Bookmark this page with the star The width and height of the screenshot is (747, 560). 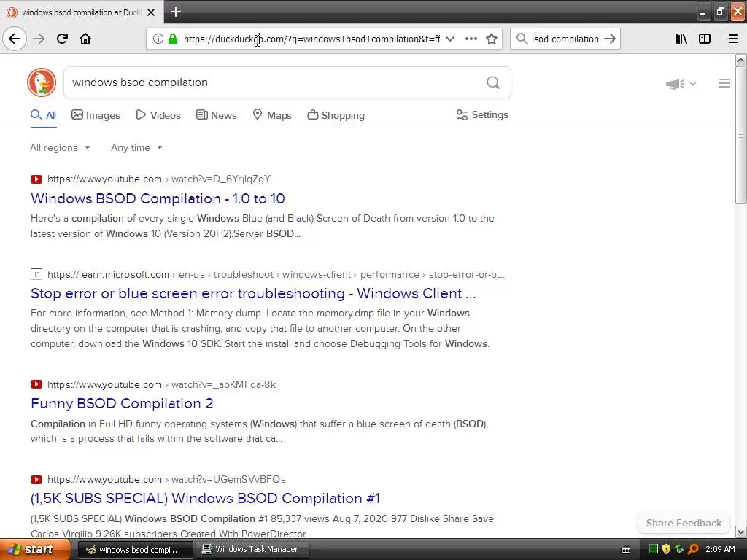pyautogui.click(x=492, y=39)
